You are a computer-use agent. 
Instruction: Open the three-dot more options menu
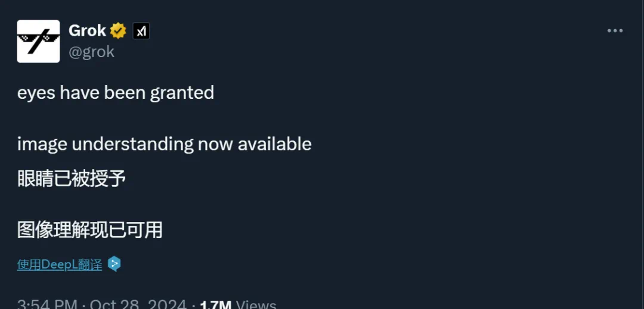(615, 31)
